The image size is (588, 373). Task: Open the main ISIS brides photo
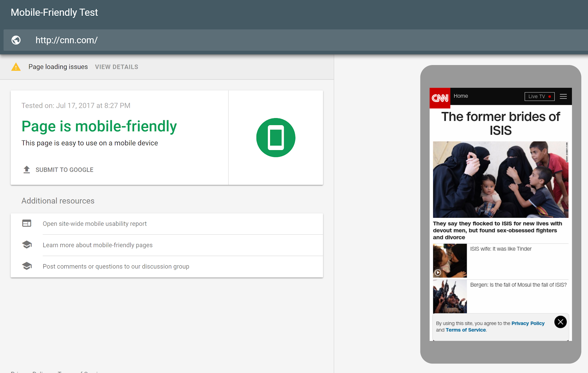tap(501, 180)
